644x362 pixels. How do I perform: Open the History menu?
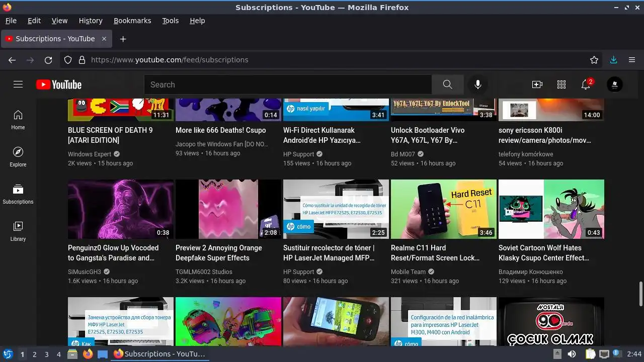(x=91, y=21)
